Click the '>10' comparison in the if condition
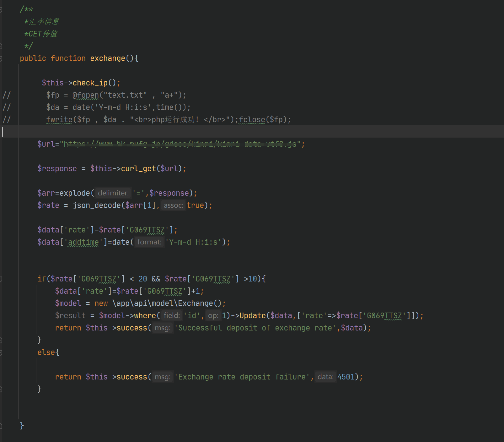This screenshot has height=442, width=504. [250, 279]
